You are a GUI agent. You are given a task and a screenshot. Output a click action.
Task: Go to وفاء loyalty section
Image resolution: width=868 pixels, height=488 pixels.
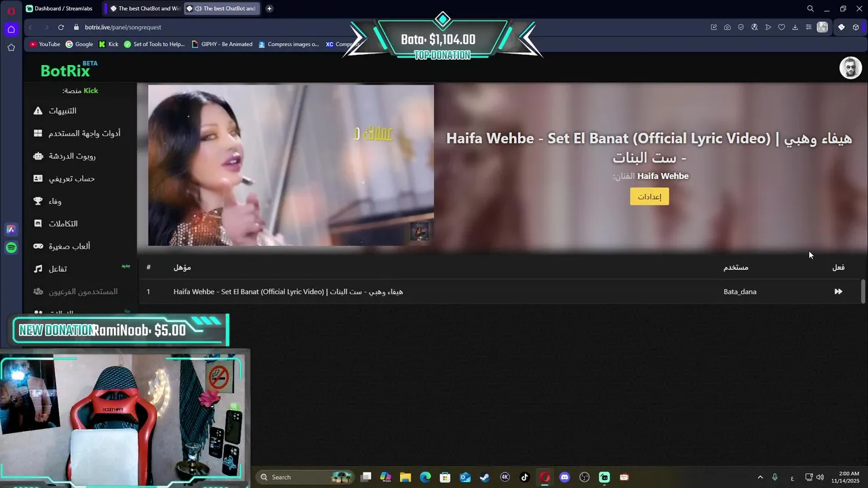[55, 201]
